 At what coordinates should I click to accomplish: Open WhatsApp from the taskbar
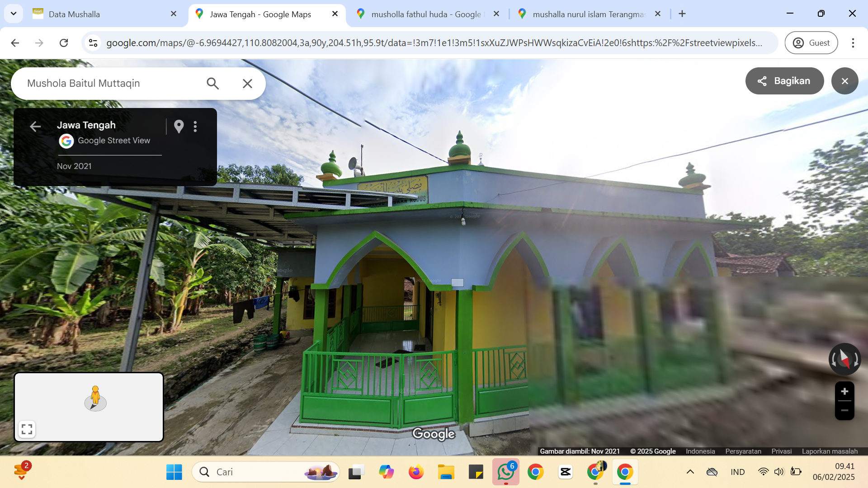tap(505, 472)
